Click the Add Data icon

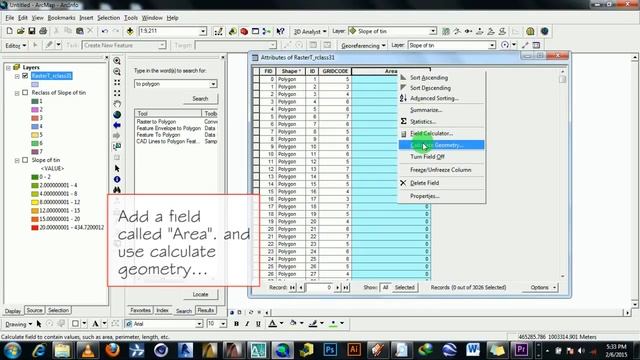click(x=130, y=31)
